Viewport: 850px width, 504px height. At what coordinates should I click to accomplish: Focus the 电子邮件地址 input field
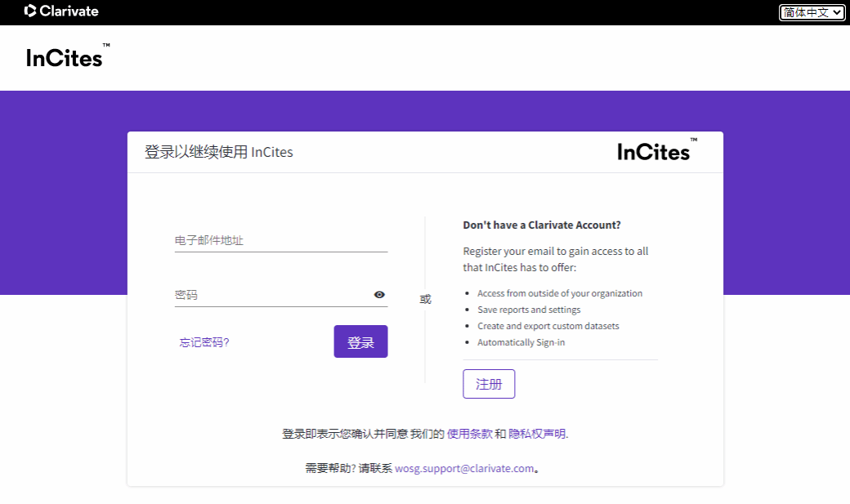click(x=280, y=241)
